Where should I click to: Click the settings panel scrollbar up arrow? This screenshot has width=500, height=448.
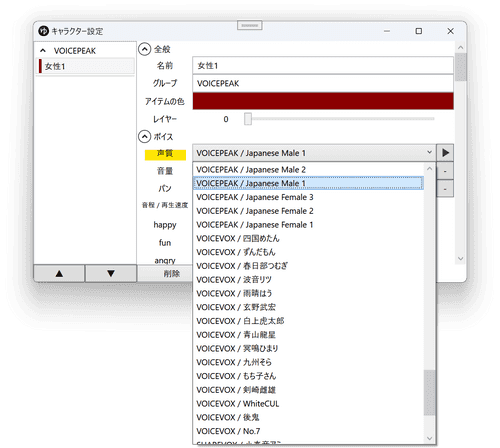461,48
